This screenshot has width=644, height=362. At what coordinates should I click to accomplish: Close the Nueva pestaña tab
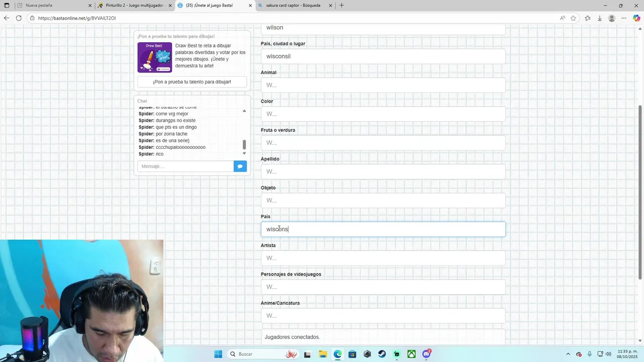(90, 6)
